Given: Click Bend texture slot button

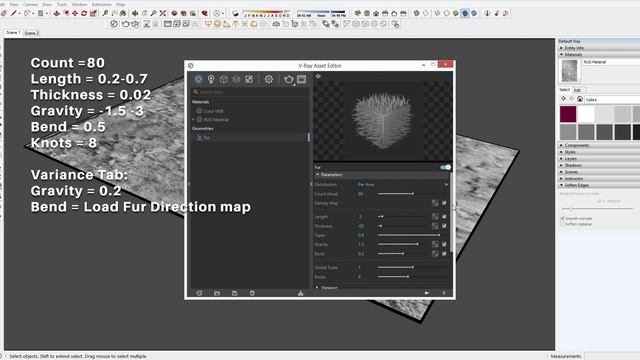Looking at the screenshot, I should (x=435, y=253).
